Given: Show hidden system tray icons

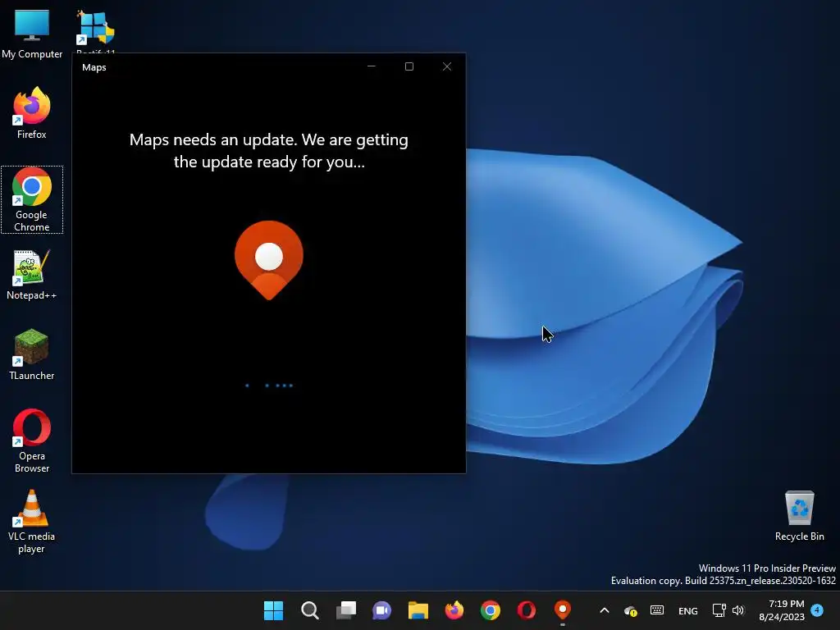Looking at the screenshot, I should (x=605, y=610).
